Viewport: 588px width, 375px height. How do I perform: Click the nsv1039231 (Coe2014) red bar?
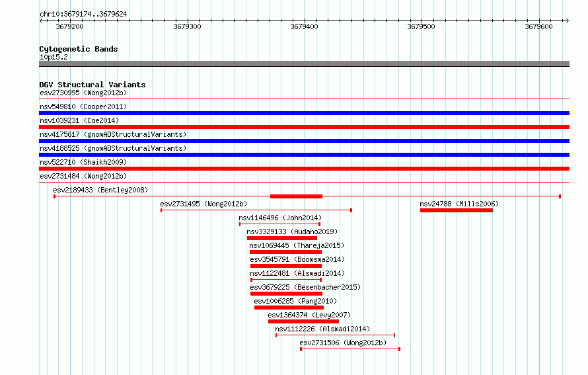304,127
